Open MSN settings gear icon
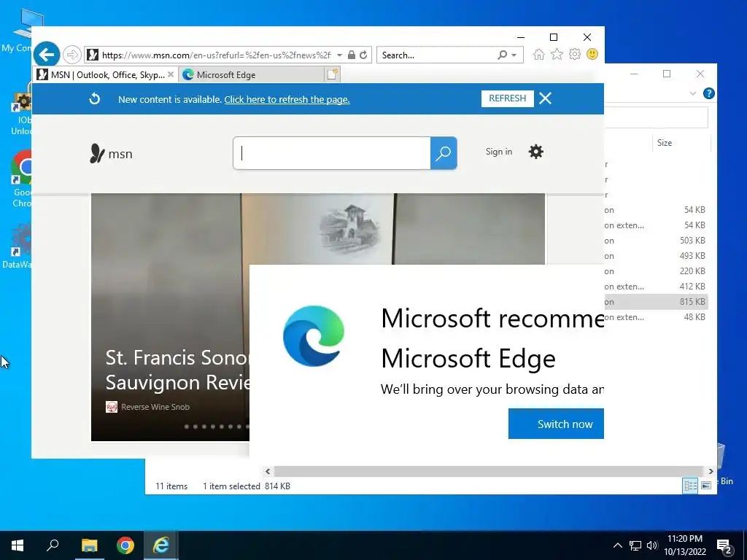Viewport: 747px width, 560px height. (536, 152)
